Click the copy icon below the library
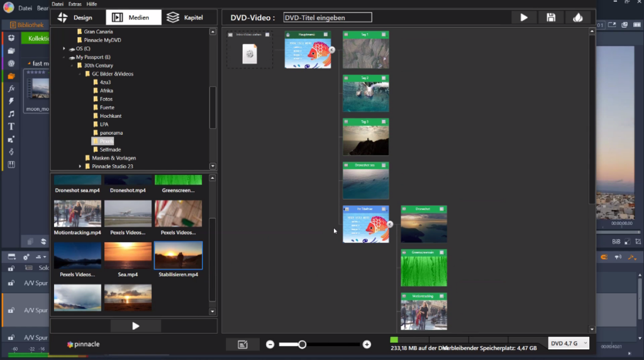Image resolution: width=644 pixels, height=360 pixels. 30,241
